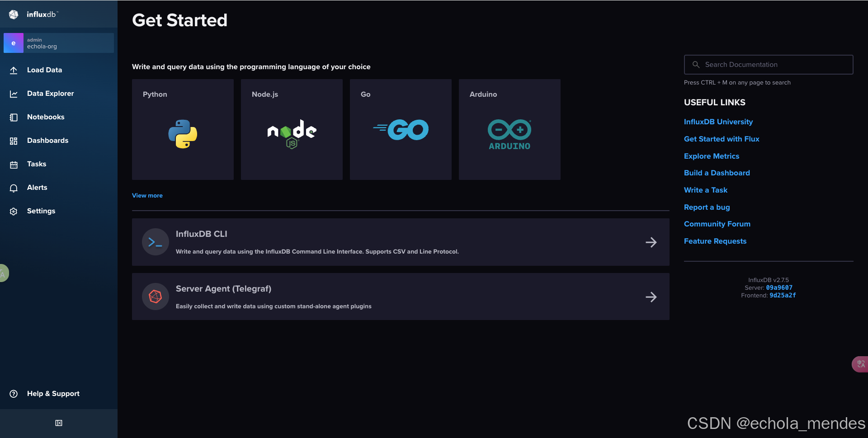The height and width of the screenshot is (438, 868).
Task: Open Write a Task link
Action: pos(706,190)
